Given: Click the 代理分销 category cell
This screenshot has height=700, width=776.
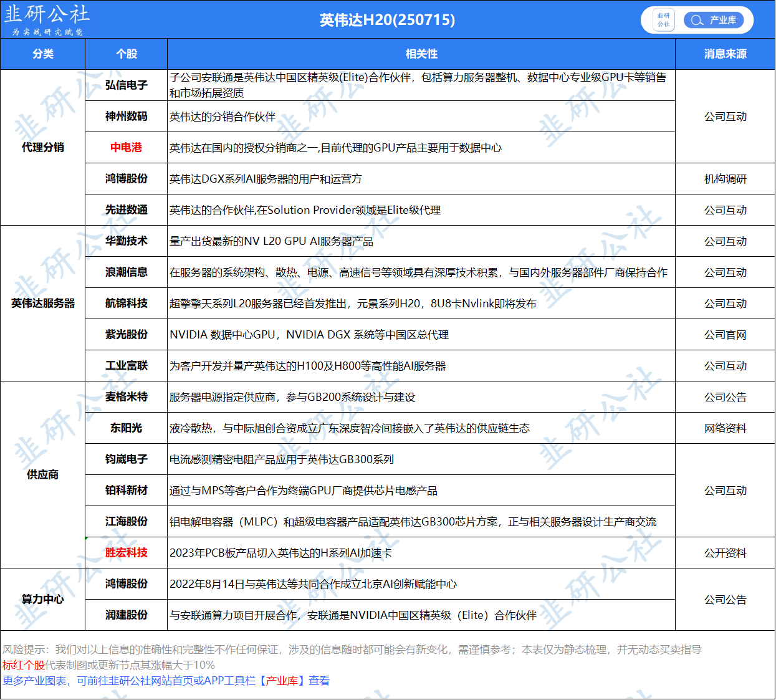Looking at the screenshot, I should coord(42,148).
